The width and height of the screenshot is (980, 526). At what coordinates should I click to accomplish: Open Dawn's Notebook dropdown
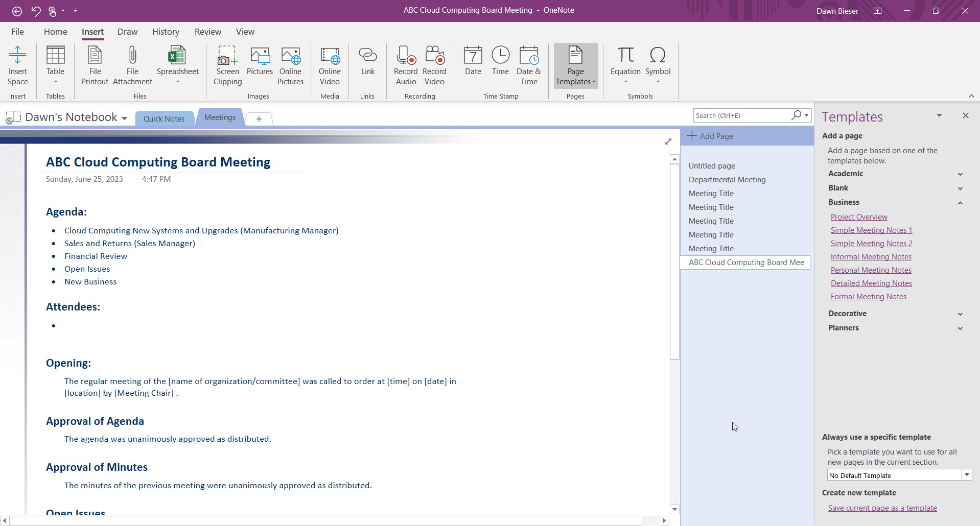124,118
